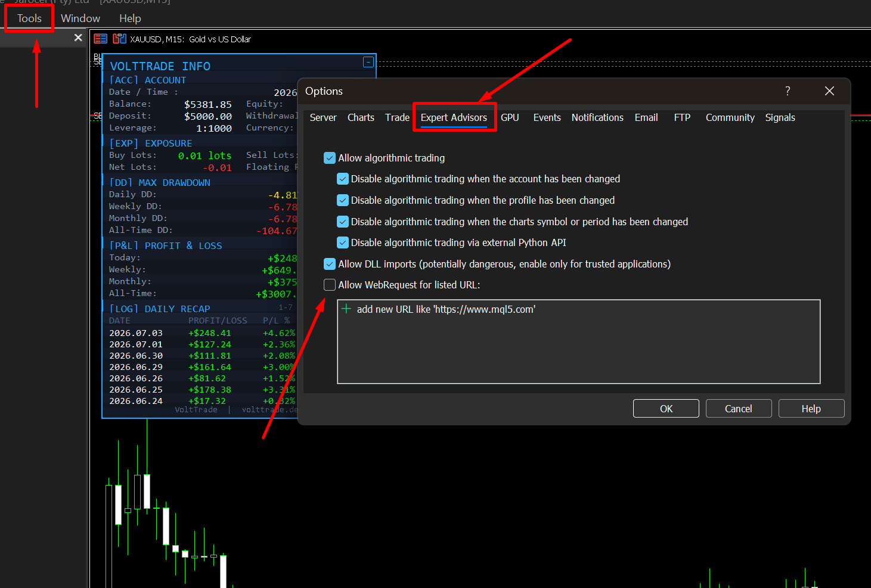Switch to the Trade tab

[397, 117]
